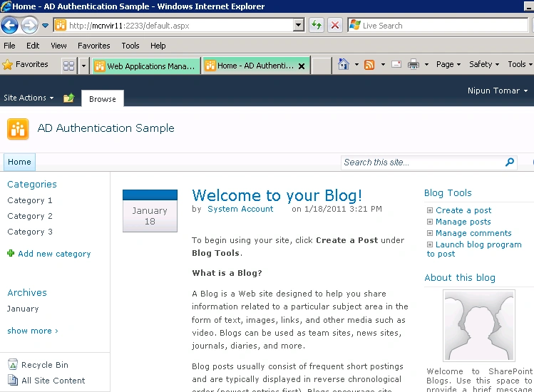Viewport: 534px width, 392px height.
Task: Click the Home page house icon
Action: point(344,64)
